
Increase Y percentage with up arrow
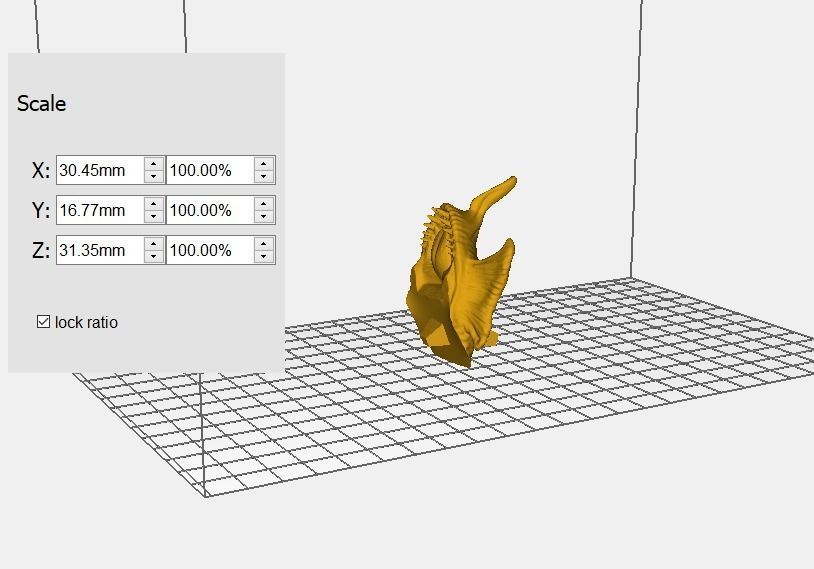pos(264,204)
